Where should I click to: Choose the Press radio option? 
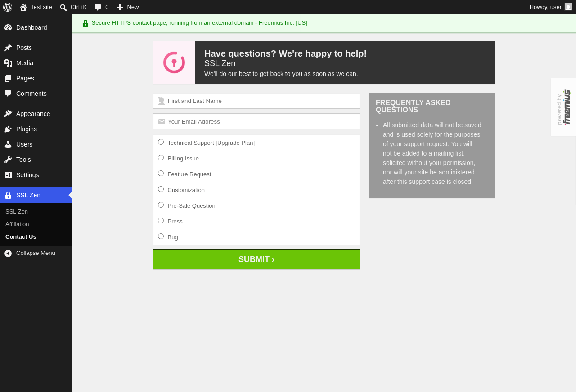pos(161,221)
